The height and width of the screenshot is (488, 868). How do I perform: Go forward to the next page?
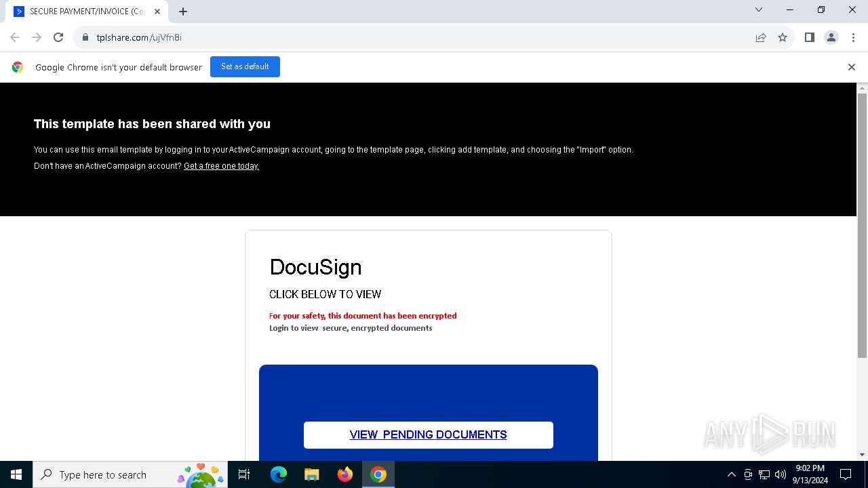click(37, 37)
